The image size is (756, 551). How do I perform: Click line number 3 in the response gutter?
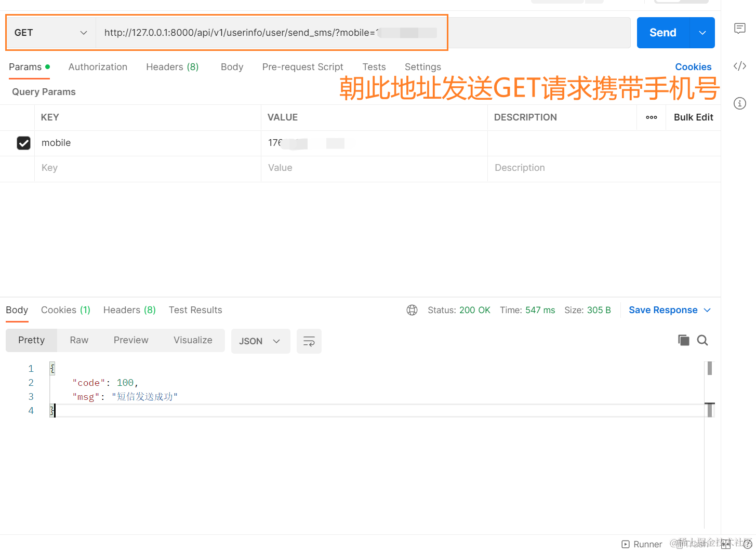[x=31, y=397]
